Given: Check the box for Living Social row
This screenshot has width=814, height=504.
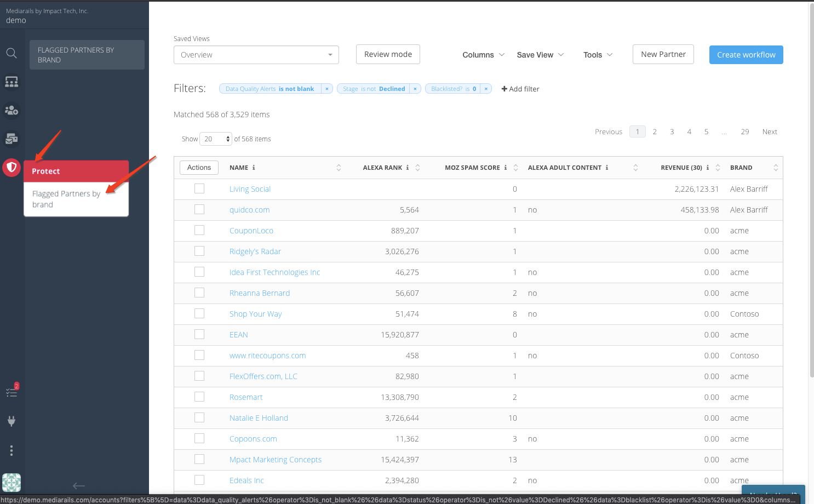Looking at the screenshot, I should point(199,188).
